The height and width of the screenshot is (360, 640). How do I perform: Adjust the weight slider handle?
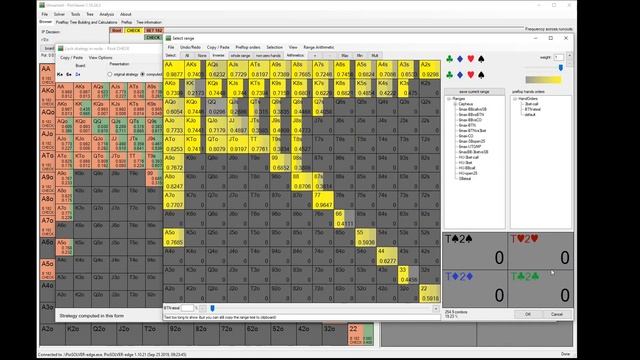561,68
